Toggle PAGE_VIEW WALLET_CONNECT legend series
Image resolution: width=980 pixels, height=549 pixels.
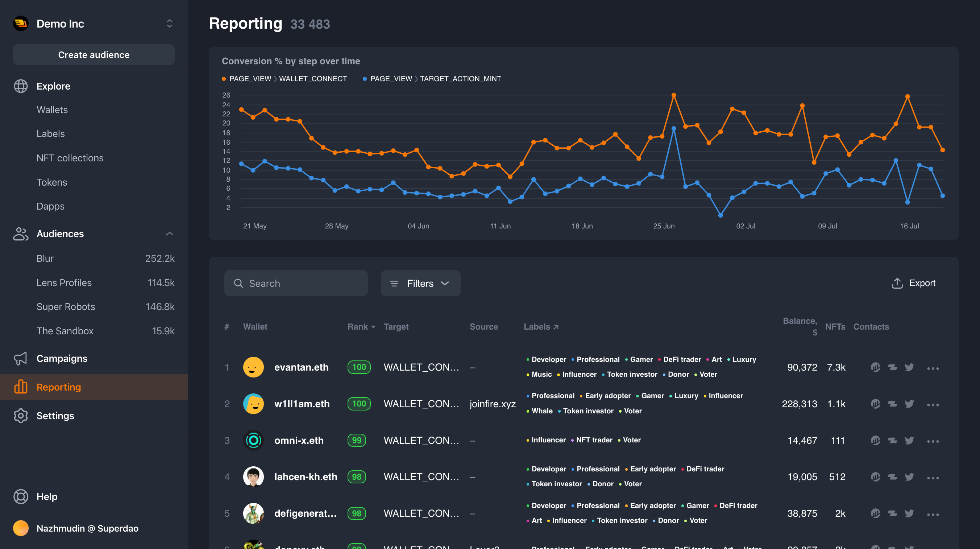coord(284,79)
